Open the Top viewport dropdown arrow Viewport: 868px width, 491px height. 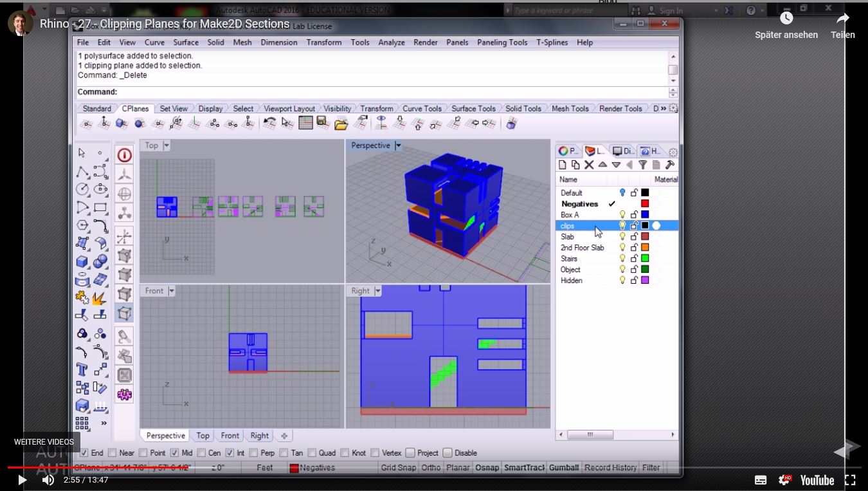click(x=167, y=145)
